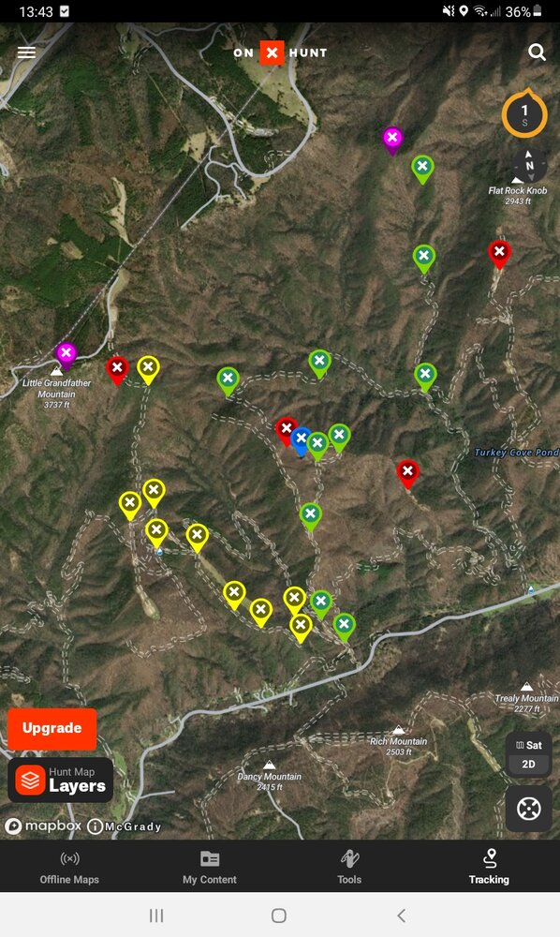Tap the onX Hunt logo

coord(280,52)
